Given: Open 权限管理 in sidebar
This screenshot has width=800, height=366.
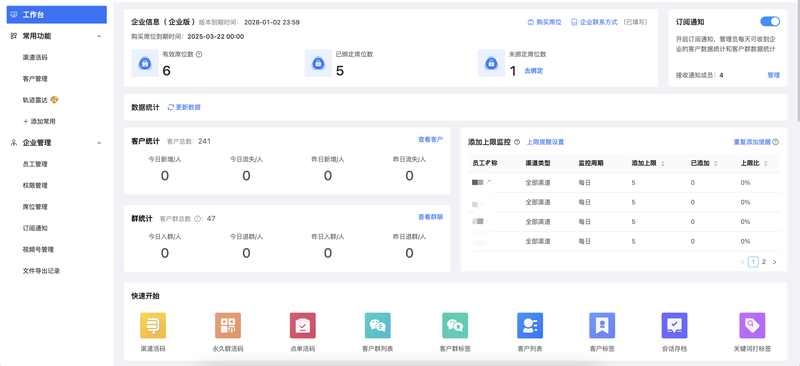Looking at the screenshot, I should tap(35, 186).
